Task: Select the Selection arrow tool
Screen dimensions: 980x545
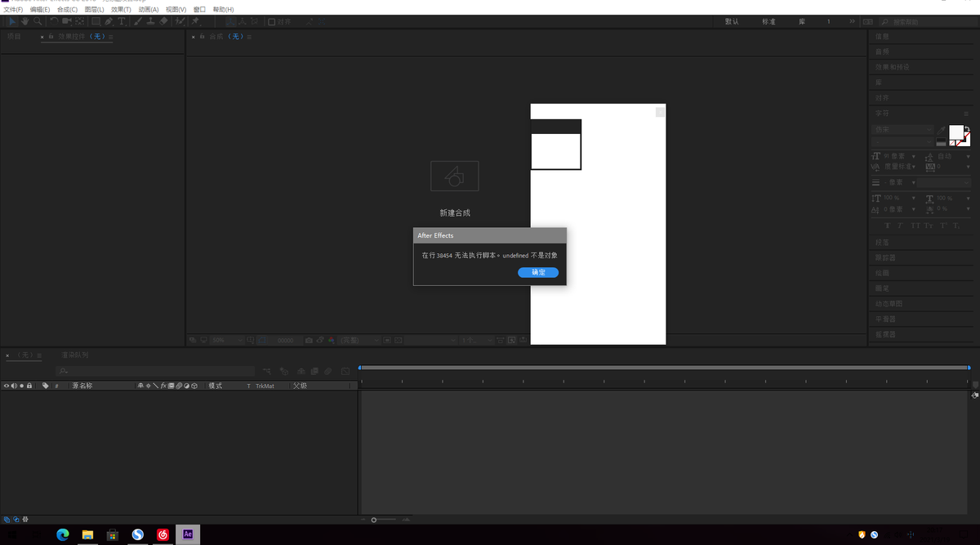Action: coord(11,21)
